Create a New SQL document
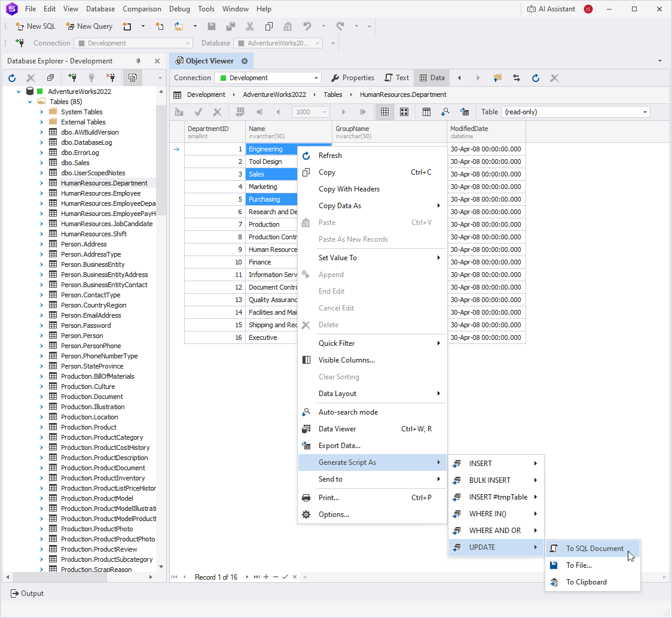This screenshot has width=672, height=618. pos(35,26)
